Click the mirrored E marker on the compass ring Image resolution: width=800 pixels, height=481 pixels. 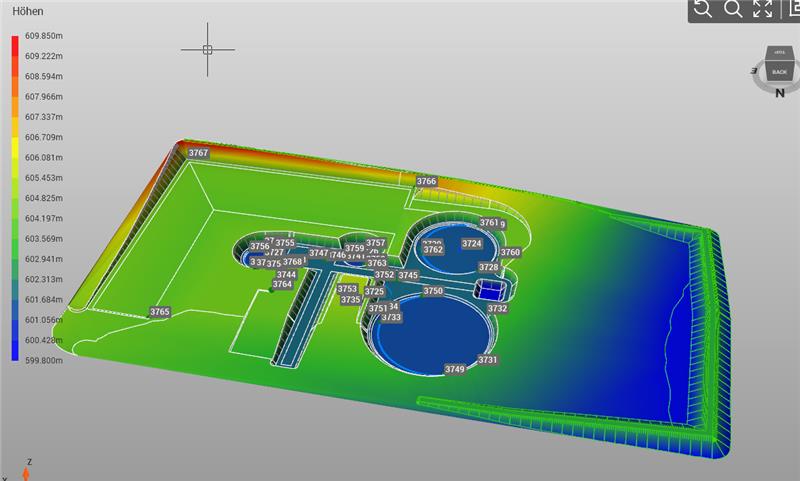pyautogui.click(x=754, y=71)
